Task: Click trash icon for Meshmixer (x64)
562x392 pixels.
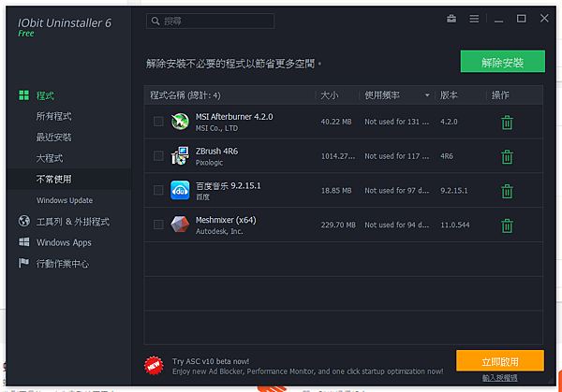Action: coord(507,225)
